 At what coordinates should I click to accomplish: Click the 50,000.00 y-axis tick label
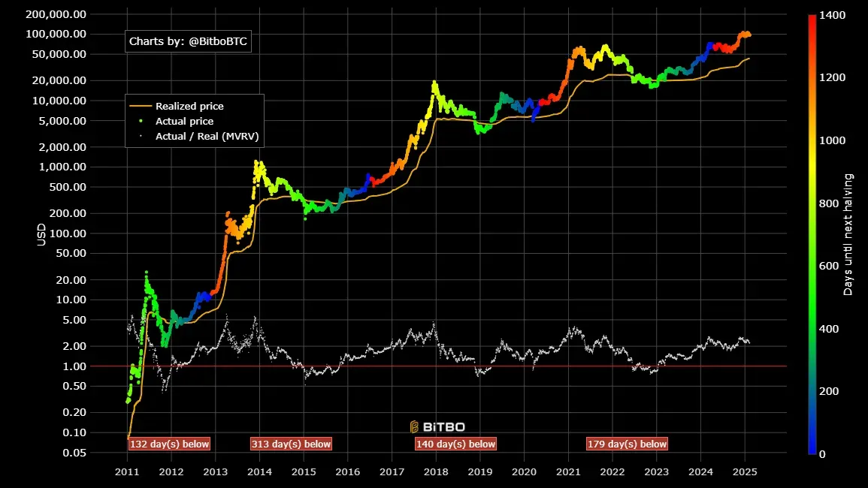[x=59, y=53]
